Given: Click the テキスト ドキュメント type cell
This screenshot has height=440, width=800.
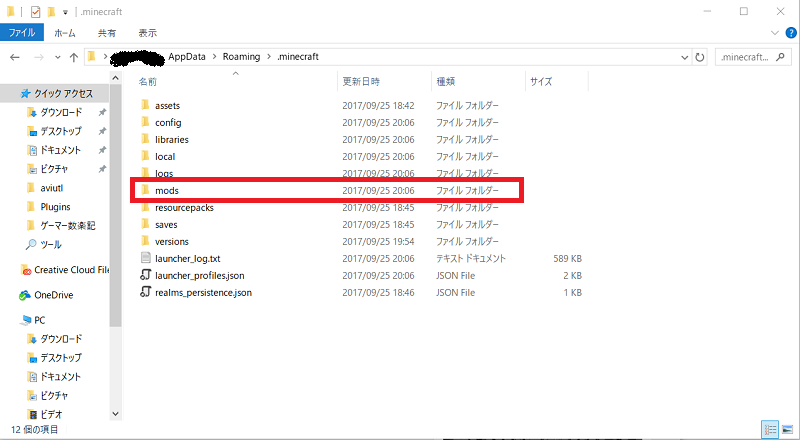Looking at the screenshot, I should pos(470,258).
